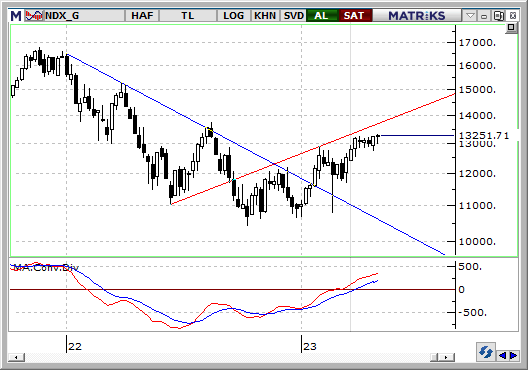Click the 10000 price axis label
Viewport: 528px width, 370px height.
(x=477, y=241)
